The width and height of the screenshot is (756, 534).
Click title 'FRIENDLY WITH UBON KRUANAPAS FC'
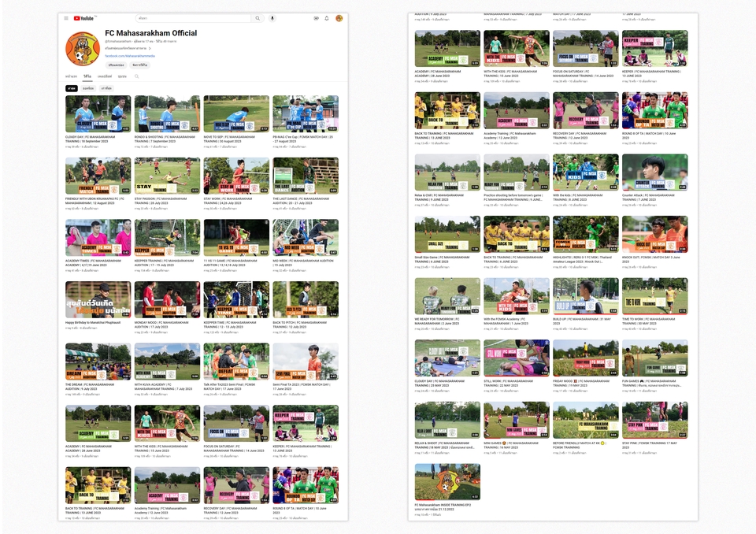[95, 201]
